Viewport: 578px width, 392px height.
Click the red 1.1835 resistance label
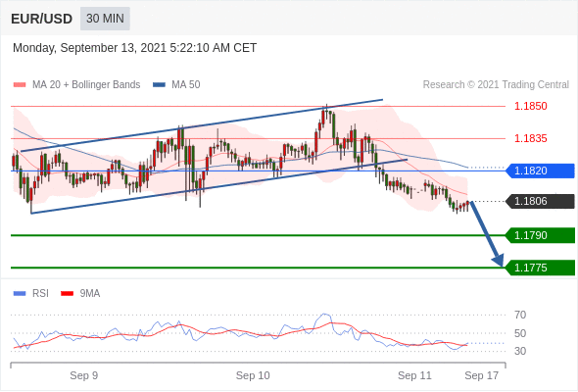click(531, 138)
